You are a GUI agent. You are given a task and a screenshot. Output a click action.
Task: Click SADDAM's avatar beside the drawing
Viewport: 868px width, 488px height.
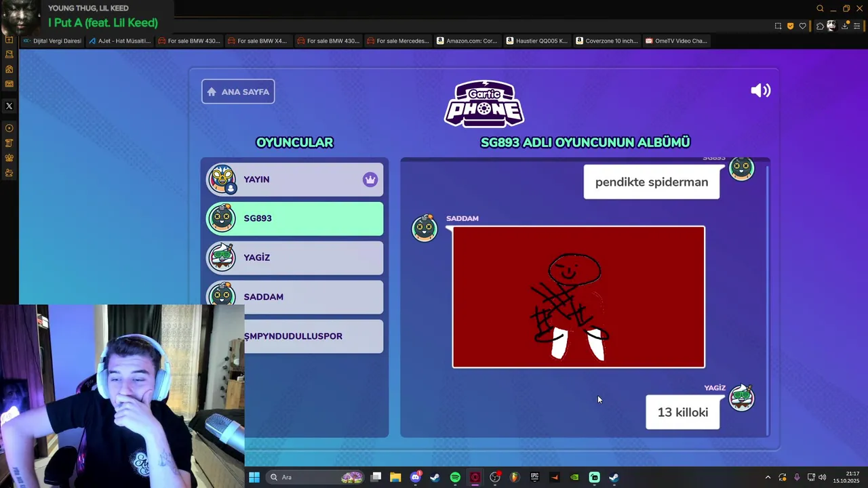[425, 228]
